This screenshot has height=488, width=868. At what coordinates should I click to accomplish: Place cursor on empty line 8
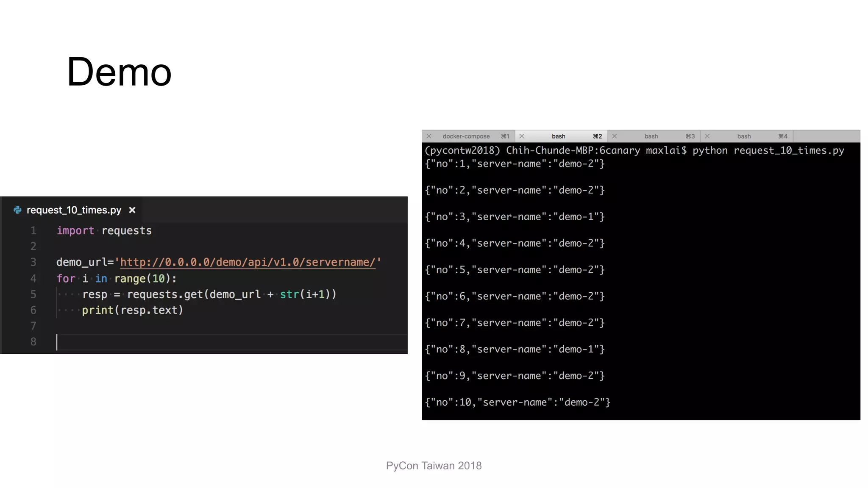coord(170,342)
